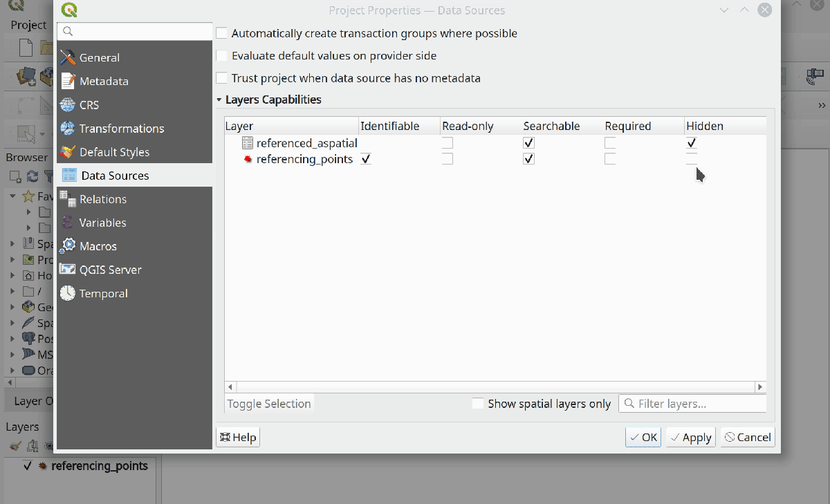Select the CRS globe icon

[68, 105]
